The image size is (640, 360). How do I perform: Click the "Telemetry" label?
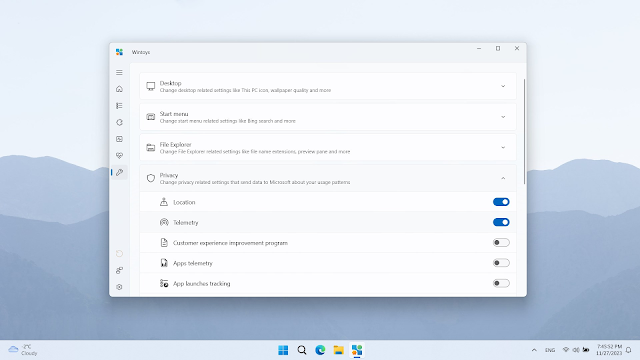click(186, 222)
